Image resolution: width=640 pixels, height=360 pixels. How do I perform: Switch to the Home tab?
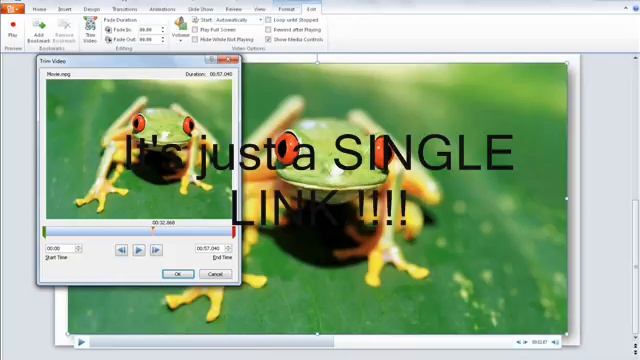(39, 9)
